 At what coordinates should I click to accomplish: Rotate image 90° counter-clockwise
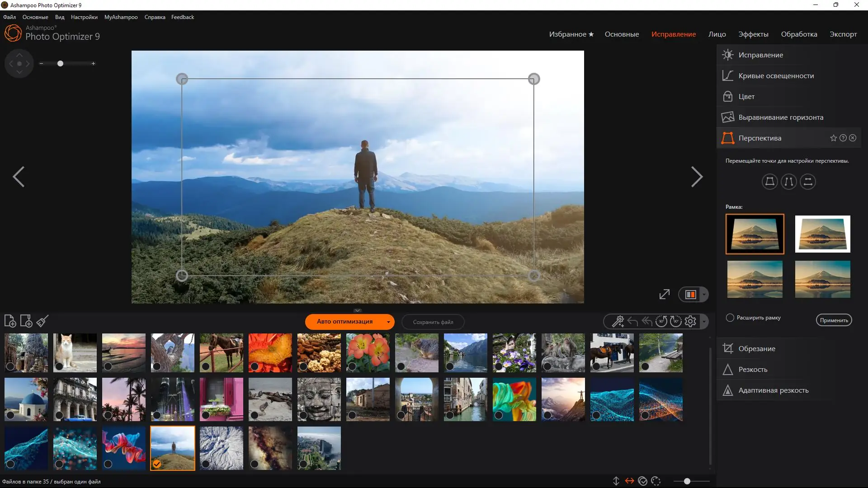tap(661, 321)
